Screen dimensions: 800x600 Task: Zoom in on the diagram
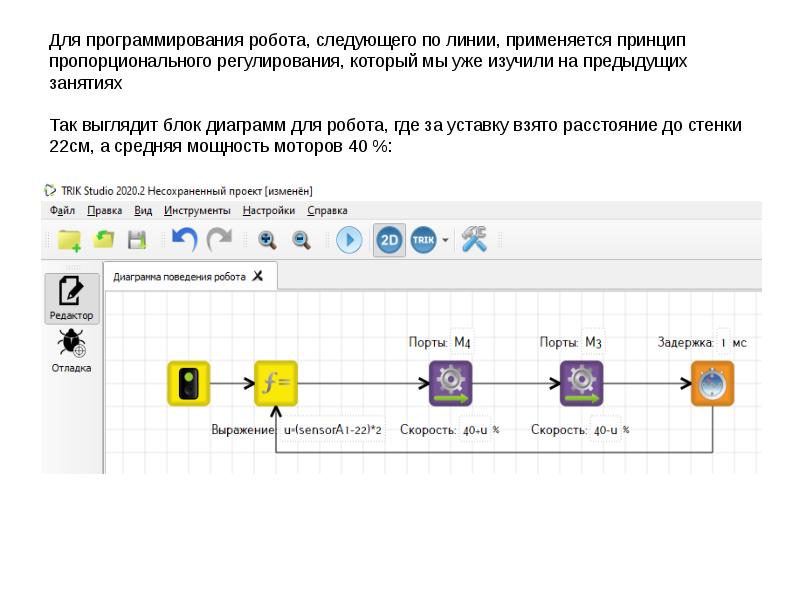pos(267,240)
